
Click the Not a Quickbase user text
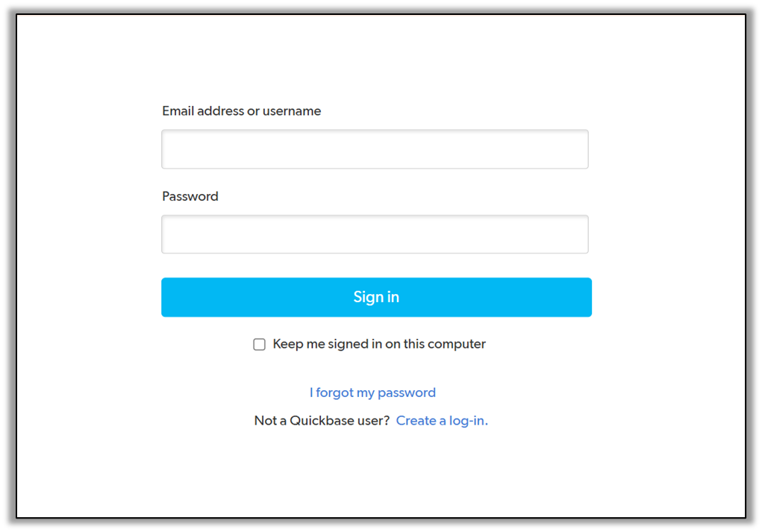point(322,421)
